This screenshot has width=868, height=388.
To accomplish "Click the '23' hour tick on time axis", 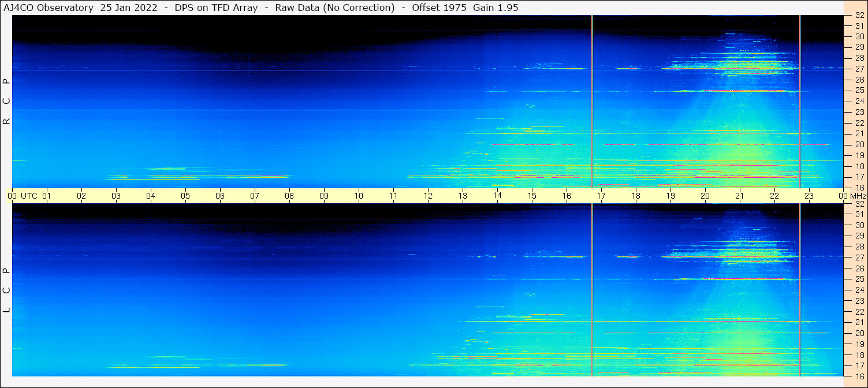I will [809, 196].
